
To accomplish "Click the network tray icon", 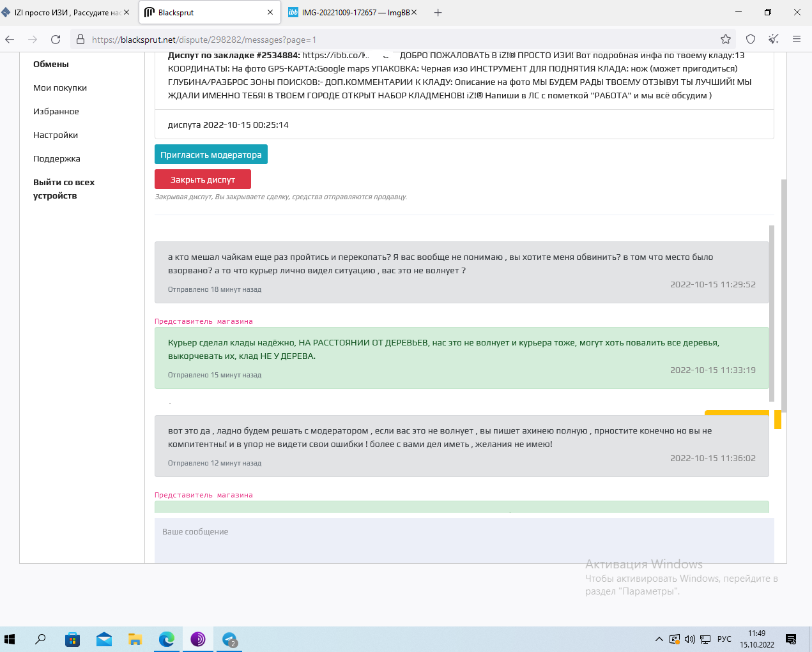I will tap(705, 639).
